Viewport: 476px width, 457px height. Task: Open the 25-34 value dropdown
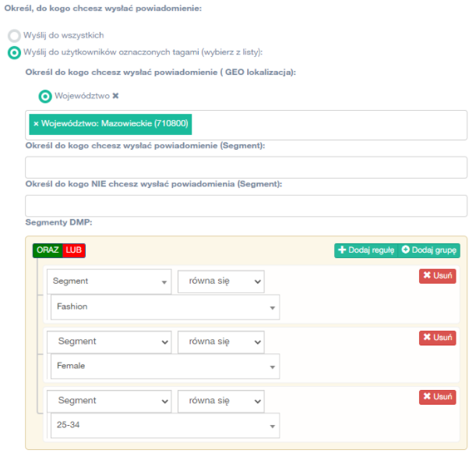coord(165,425)
